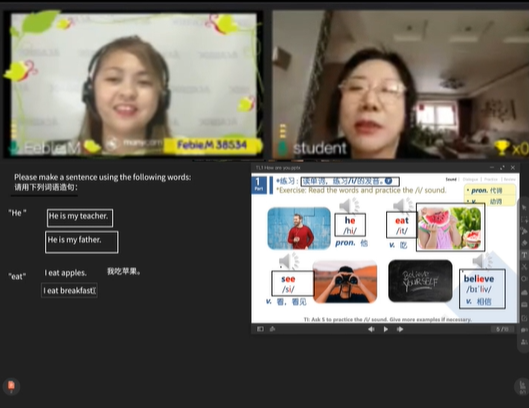This screenshot has width=529, height=408.
Task: Activate the text (T) tool
Action: pos(524,255)
